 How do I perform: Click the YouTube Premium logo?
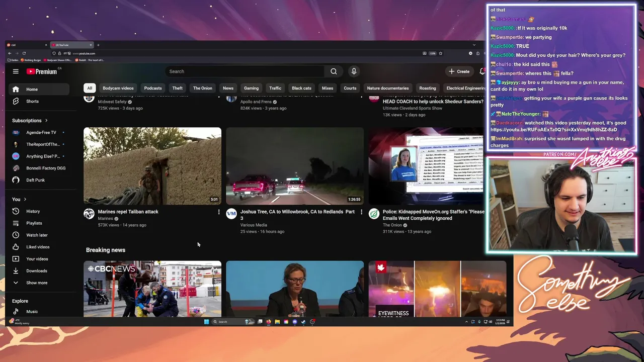42,71
